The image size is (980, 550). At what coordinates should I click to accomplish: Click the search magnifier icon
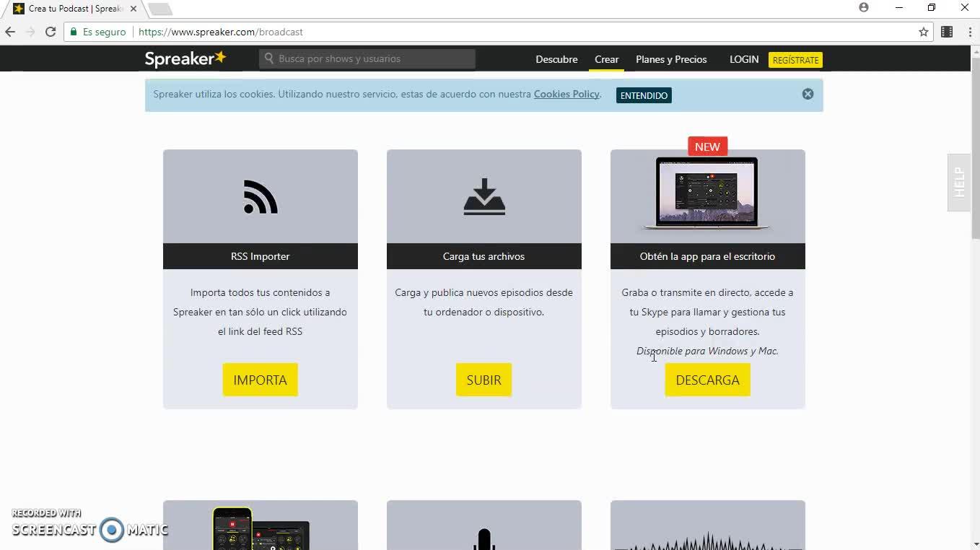[269, 58]
